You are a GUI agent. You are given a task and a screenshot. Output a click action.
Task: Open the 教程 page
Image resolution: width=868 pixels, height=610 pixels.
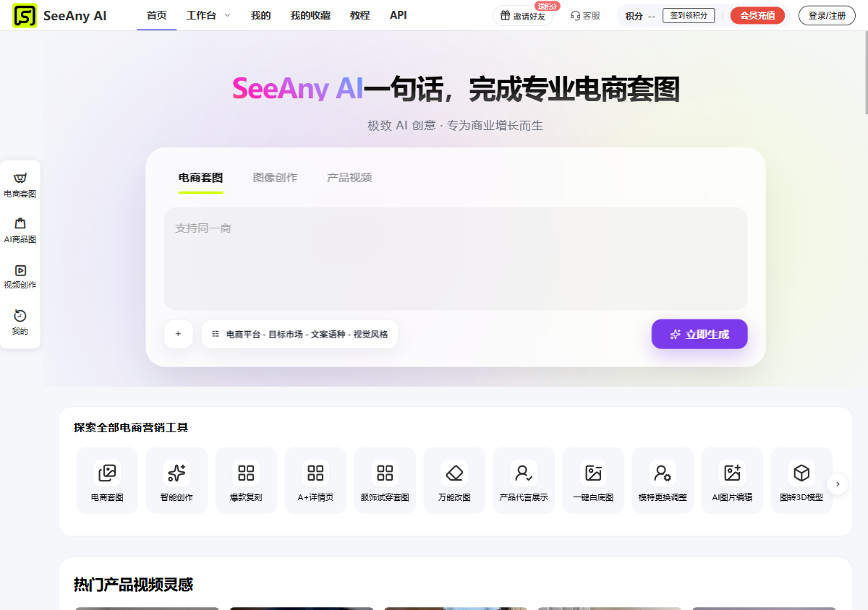pos(359,15)
